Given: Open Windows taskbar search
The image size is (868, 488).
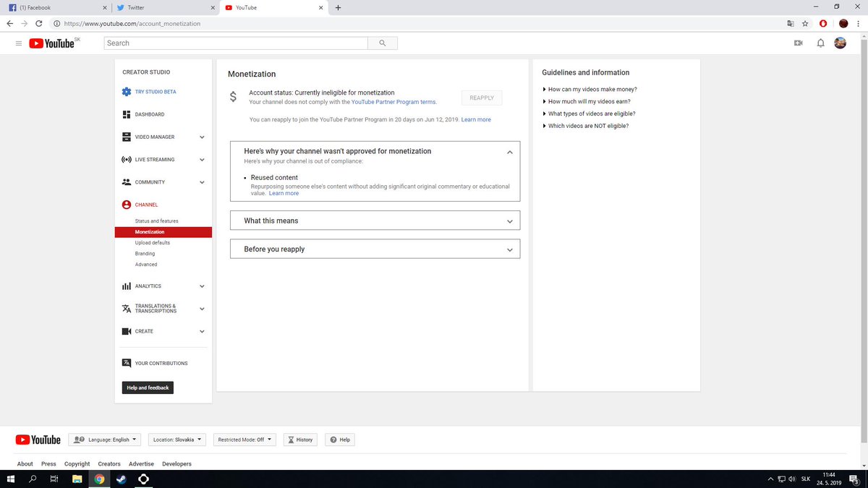Looking at the screenshot, I should pyautogui.click(x=33, y=479).
